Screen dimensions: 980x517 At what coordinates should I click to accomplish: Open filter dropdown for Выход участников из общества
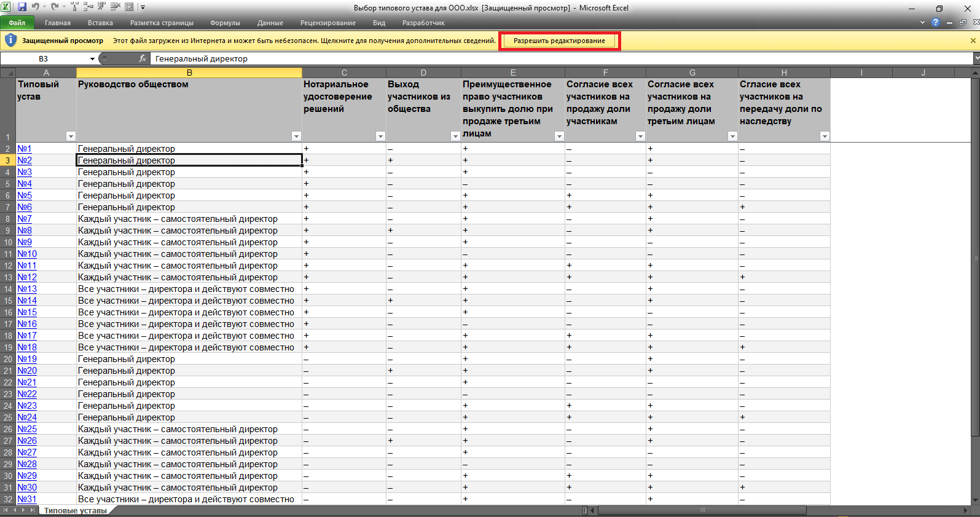tap(455, 136)
